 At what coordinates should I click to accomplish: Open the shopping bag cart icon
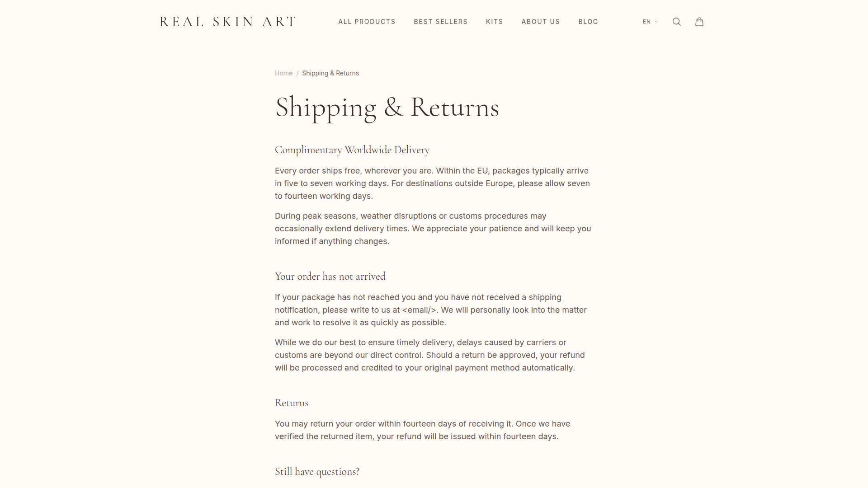pyautogui.click(x=699, y=22)
